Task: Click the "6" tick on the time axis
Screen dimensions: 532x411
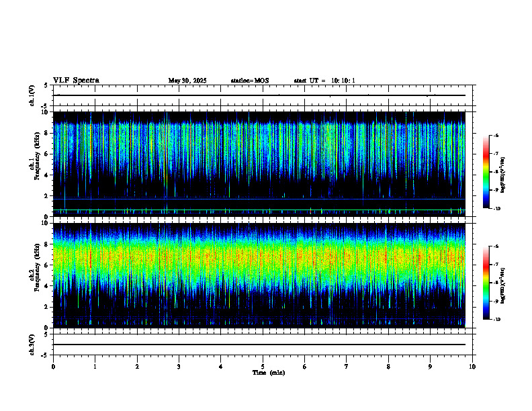Action: coord(305,367)
